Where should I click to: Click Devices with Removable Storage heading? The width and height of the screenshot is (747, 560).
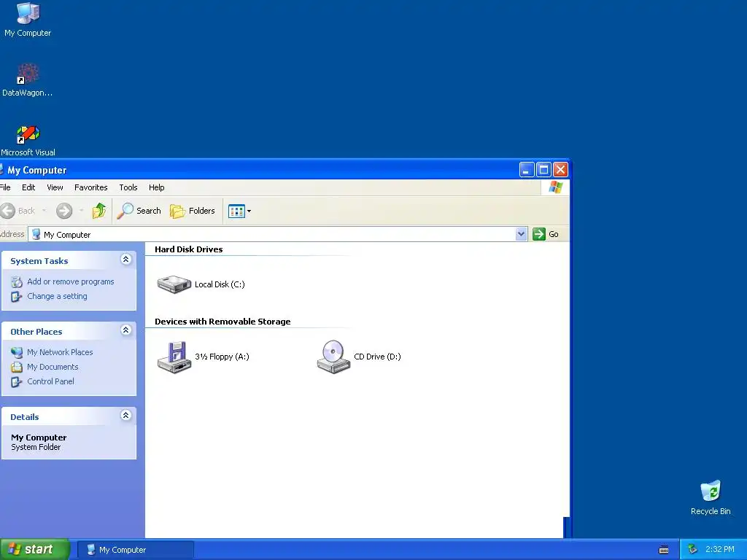pyautogui.click(x=222, y=322)
